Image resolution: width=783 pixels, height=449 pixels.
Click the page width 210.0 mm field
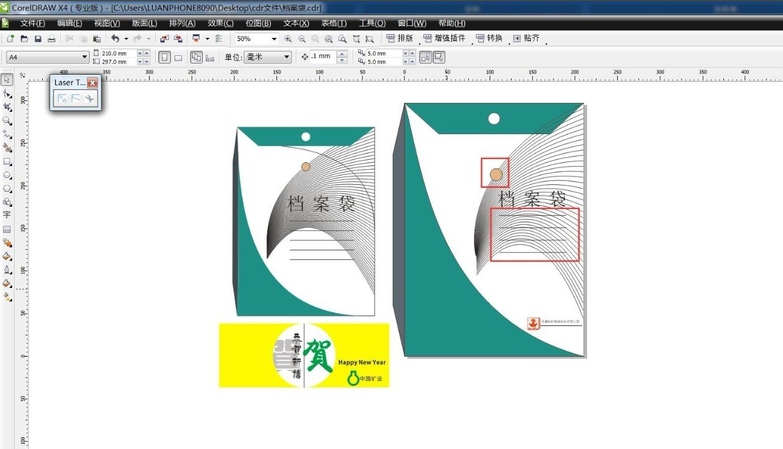coord(117,53)
